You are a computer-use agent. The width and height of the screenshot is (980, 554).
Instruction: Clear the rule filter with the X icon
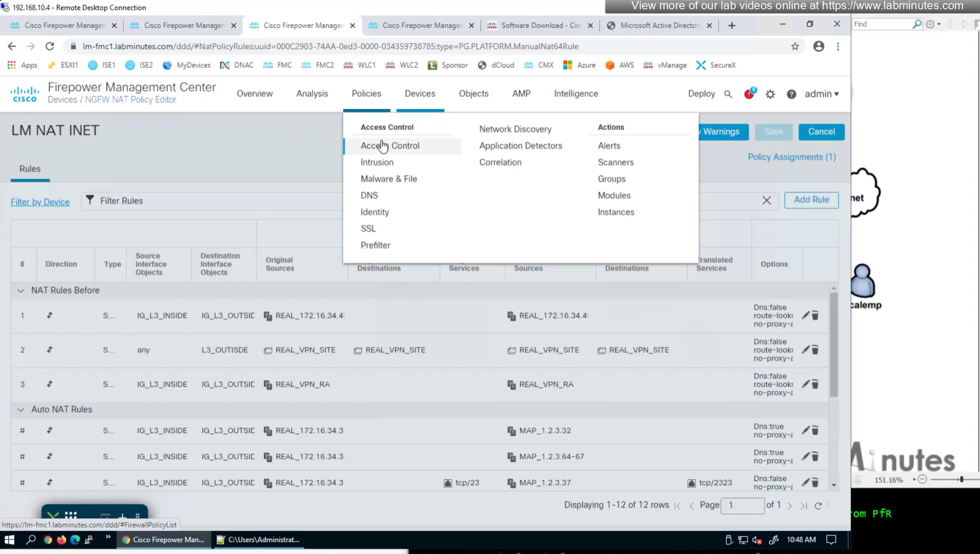(767, 201)
